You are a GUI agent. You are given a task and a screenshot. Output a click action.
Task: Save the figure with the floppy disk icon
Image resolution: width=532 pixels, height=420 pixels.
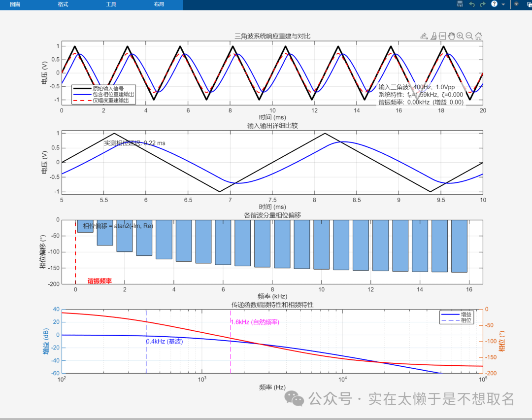click(x=460, y=4)
